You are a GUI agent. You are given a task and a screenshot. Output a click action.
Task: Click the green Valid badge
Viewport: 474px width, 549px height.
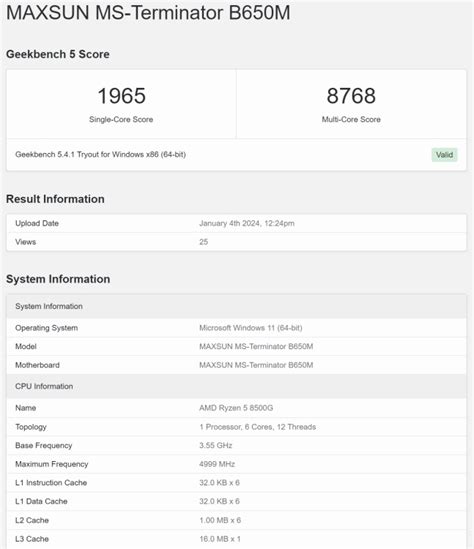pos(444,155)
